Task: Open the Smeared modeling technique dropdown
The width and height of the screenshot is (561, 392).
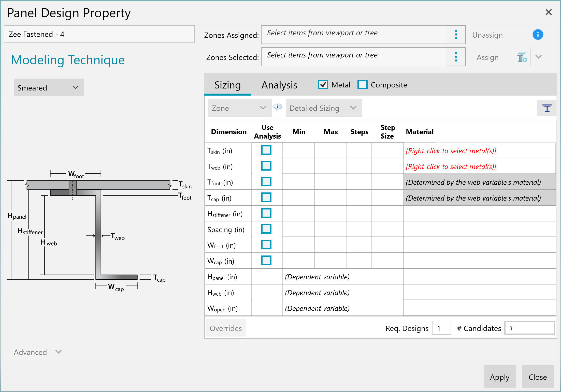Action: [49, 87]
